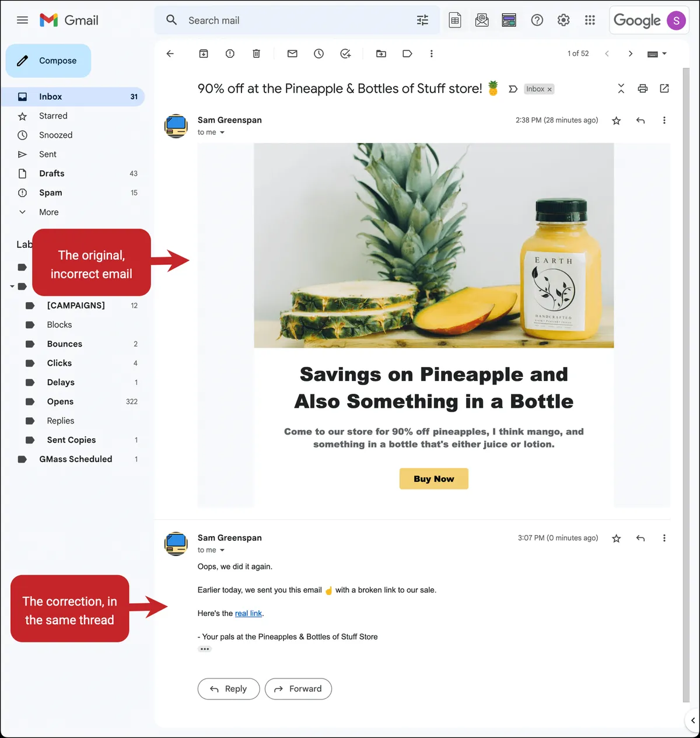Archive this email conversation
This screenshot has width=700, height=738.
click(204, 54)
